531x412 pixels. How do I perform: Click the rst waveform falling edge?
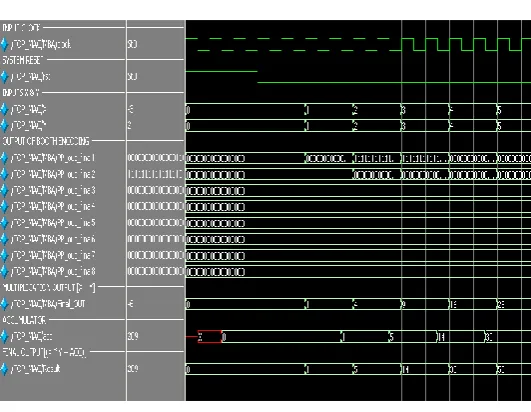257,77
